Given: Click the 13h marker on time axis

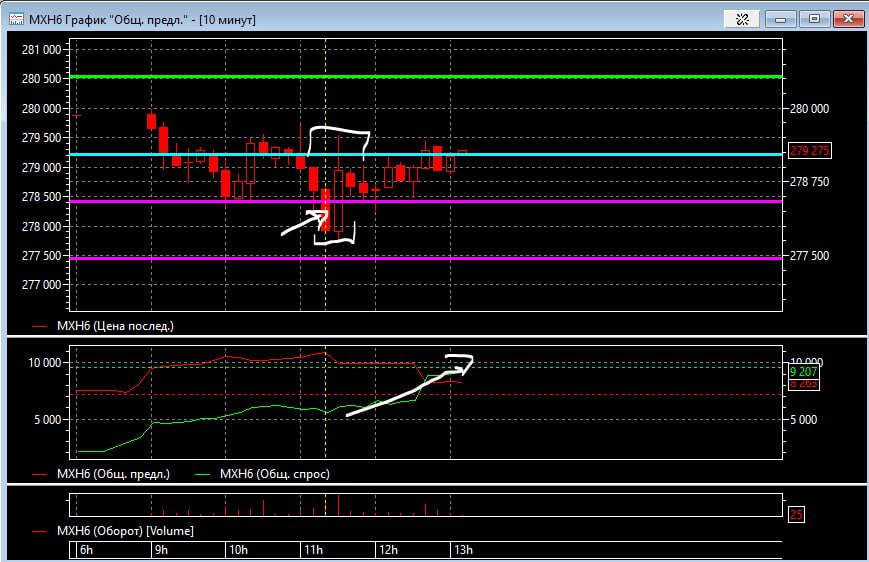Looking at the screenshot, I should (462, 550).
